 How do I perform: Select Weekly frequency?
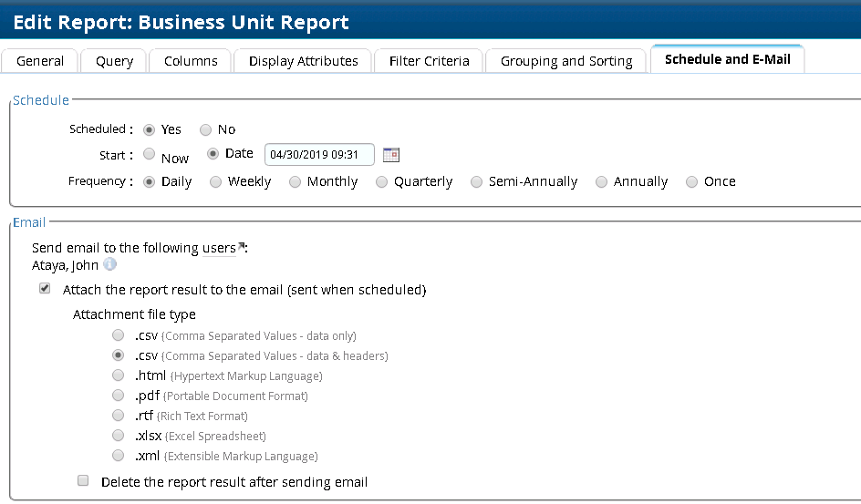pyautogui.click(x=216, y=181)
